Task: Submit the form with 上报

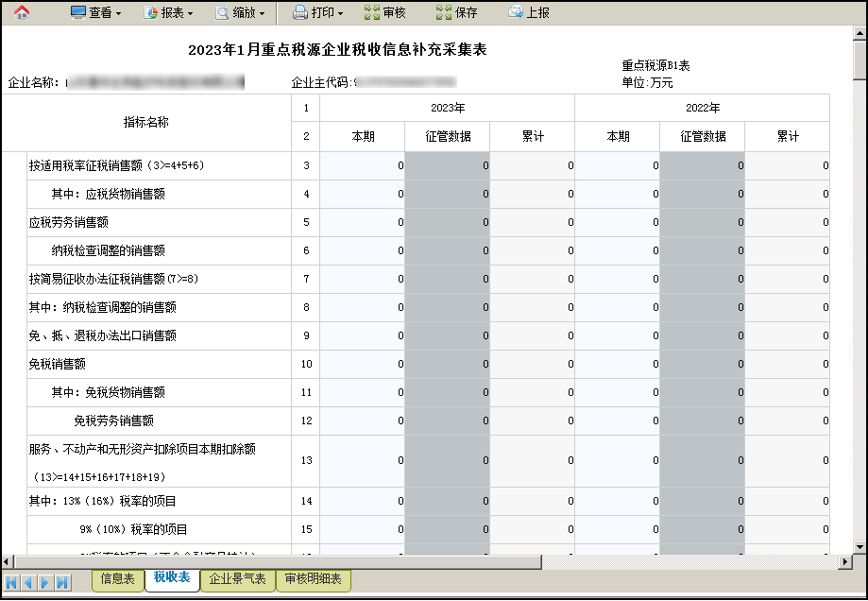Action: (529, 12)
